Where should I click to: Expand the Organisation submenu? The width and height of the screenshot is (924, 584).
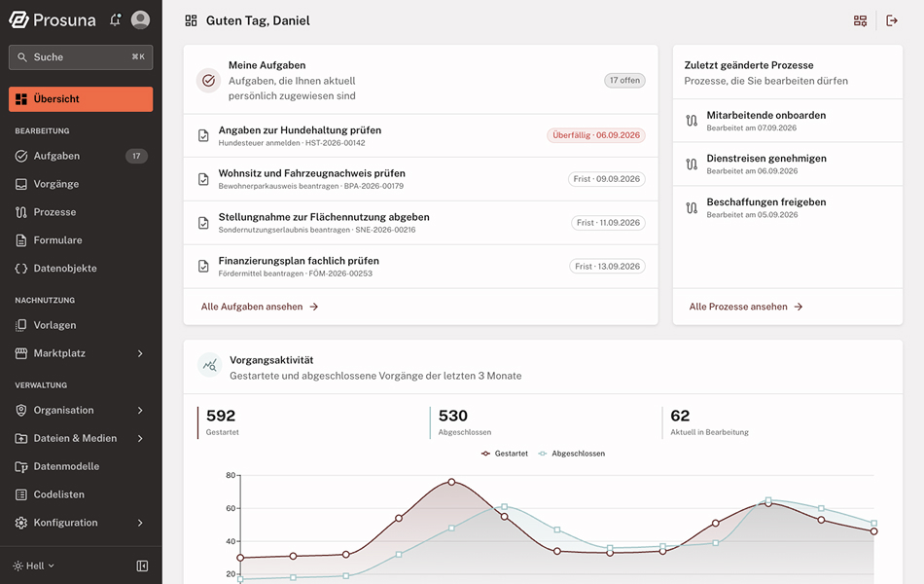tap(140, 410)
